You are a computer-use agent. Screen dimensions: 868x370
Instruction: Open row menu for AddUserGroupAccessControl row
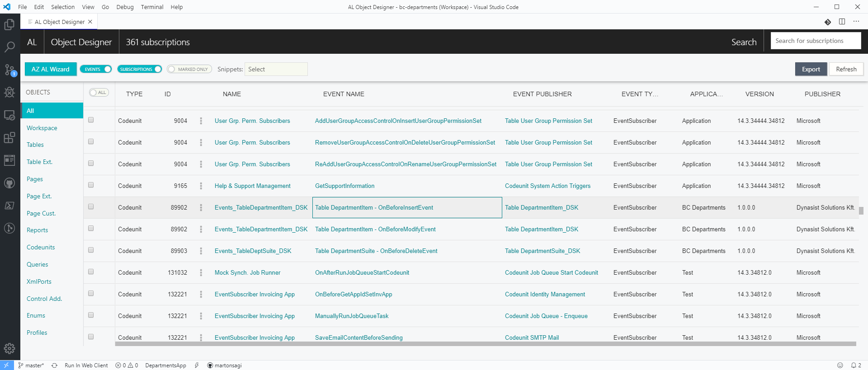coord(201,121)
